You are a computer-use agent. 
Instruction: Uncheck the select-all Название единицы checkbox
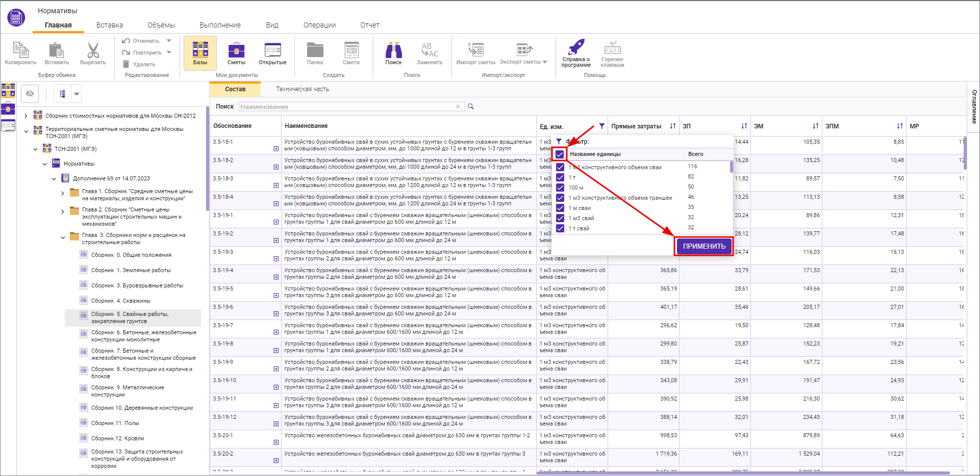click(560, 154)
